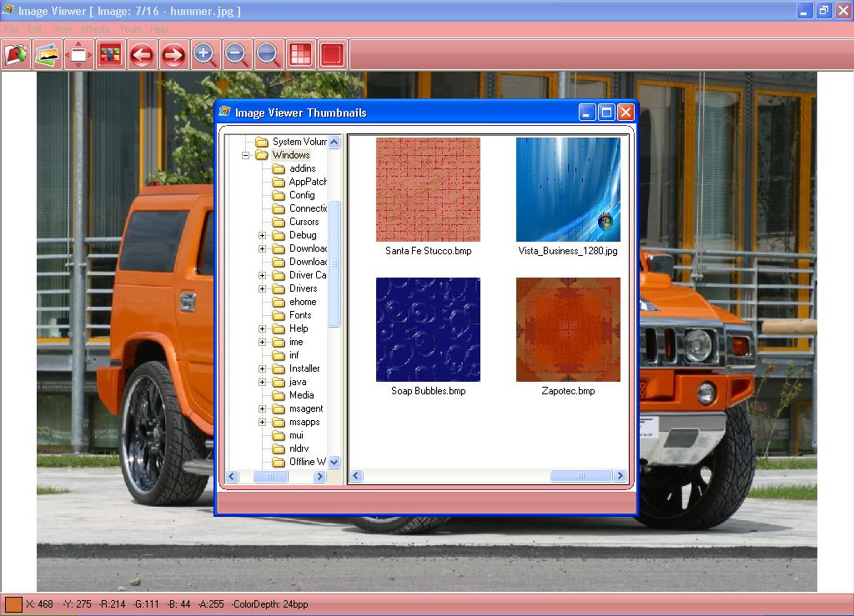The width and height of the screenshot is (854, 616).
Task: Select the Media folder in tree
Action: [301, 395]
